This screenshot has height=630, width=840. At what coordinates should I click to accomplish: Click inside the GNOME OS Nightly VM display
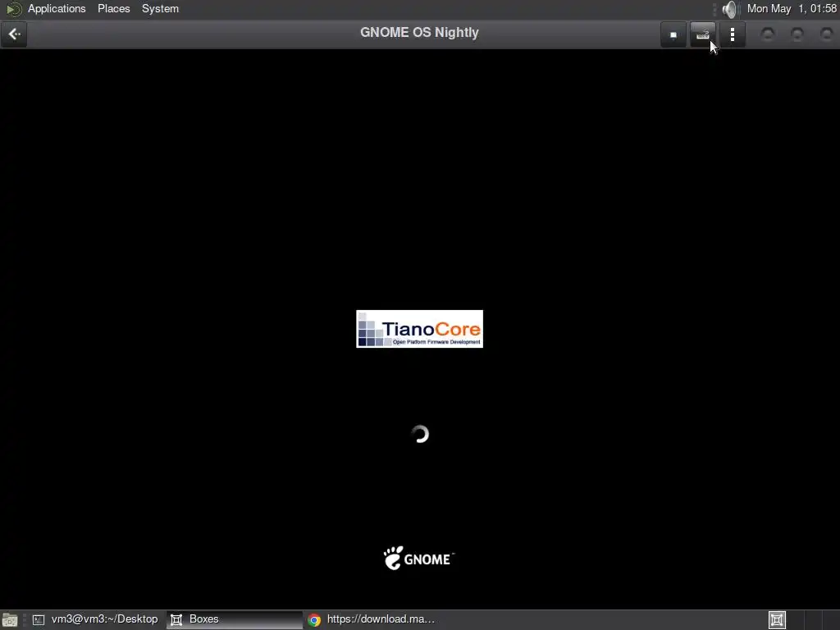click(419, 328)
